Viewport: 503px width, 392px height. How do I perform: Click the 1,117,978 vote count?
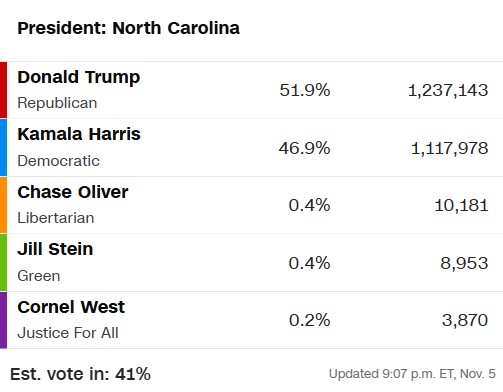449,148
